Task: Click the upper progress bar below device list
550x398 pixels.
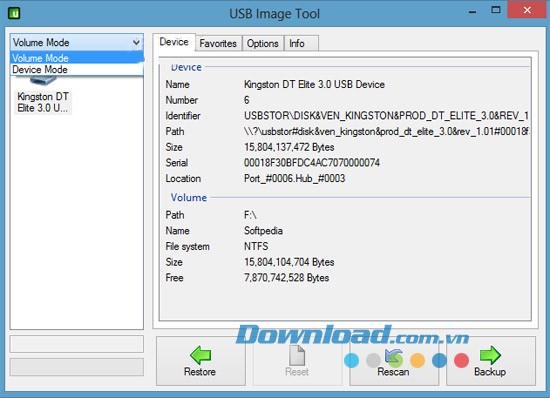Action: click(x=77, y=344)
